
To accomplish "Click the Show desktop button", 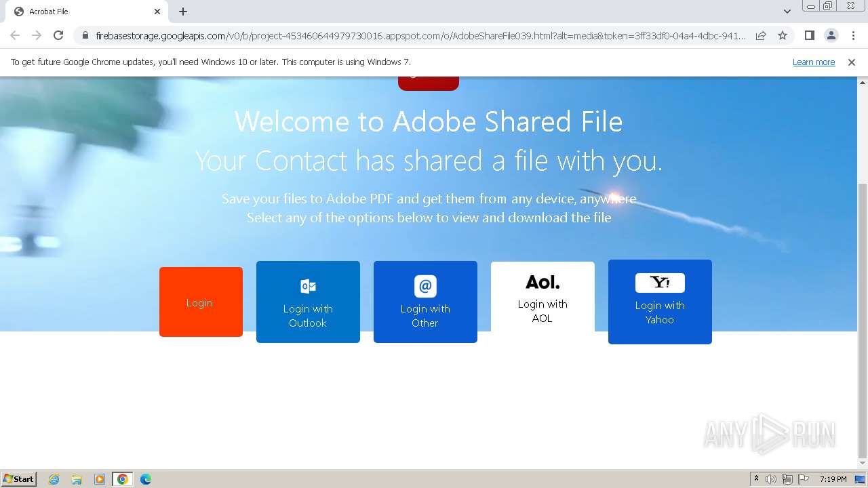I will (861, 479).
